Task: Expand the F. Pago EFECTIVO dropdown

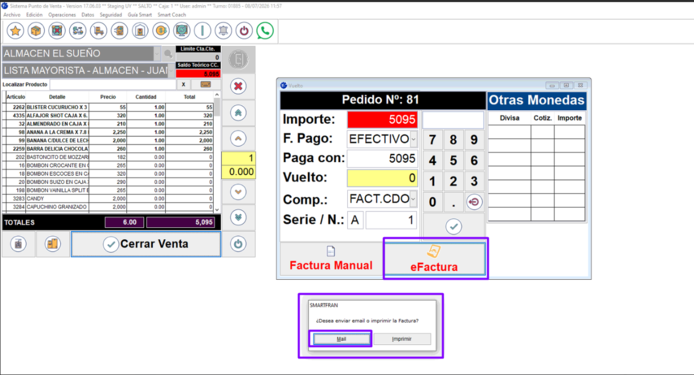Action: point(413,139)
